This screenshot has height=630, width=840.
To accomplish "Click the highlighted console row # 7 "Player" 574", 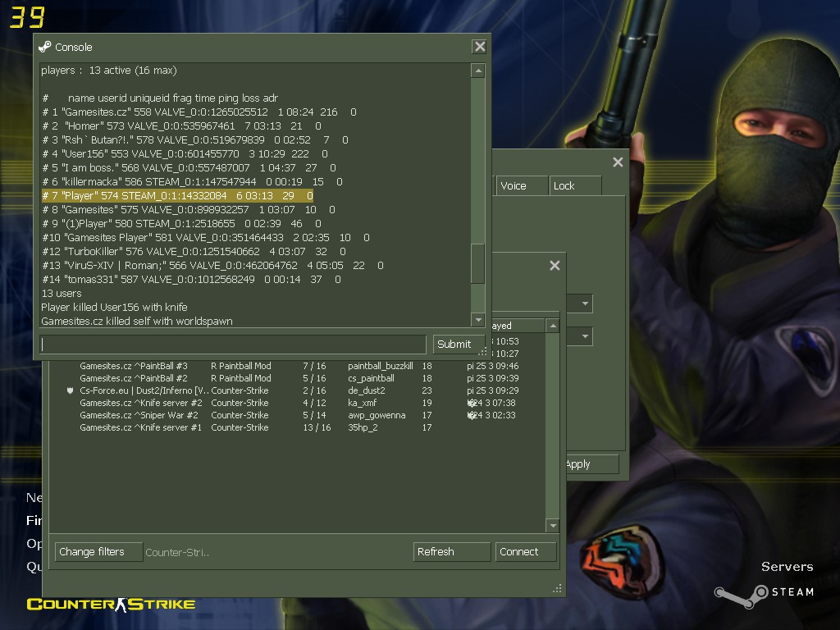I will point(177,195).
